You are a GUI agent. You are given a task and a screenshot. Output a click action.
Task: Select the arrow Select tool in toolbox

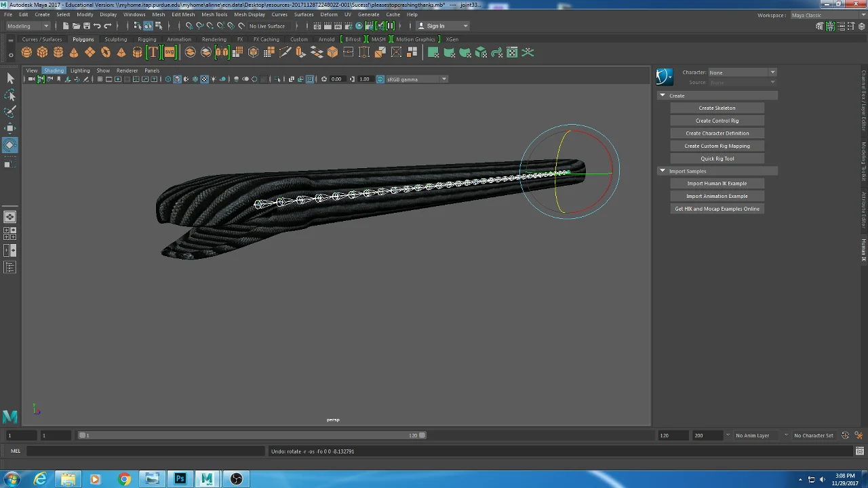[x=10, y=79]
